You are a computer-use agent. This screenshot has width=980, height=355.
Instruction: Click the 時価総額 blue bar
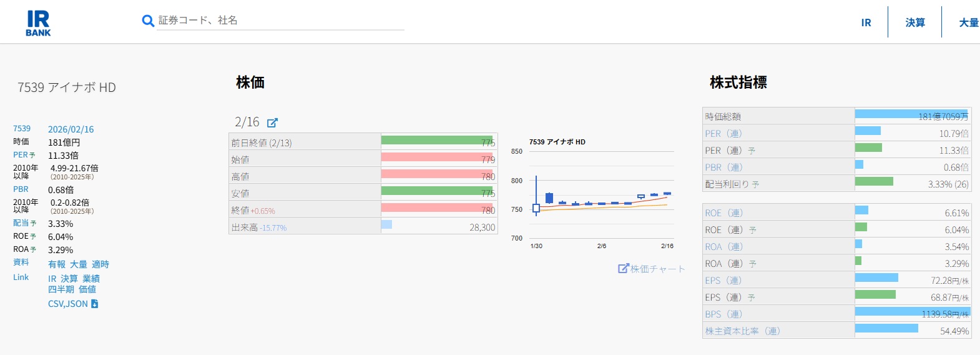click(910, 114)
